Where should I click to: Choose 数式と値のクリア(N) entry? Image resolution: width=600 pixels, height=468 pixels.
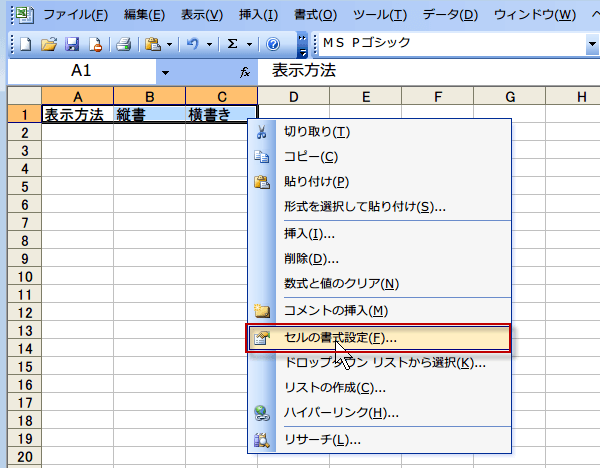point(380,284)
